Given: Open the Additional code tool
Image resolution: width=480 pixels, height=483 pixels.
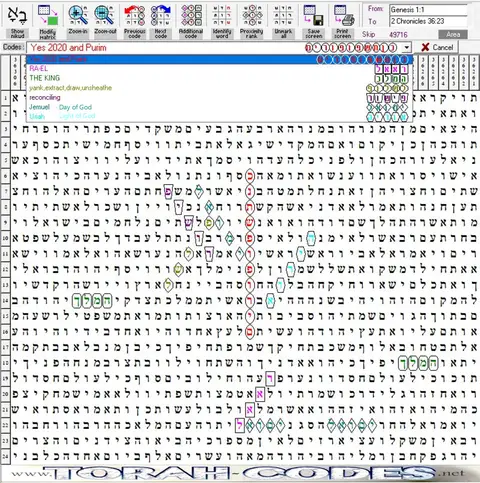Looking at the screenshot, I should click(191, 21).
